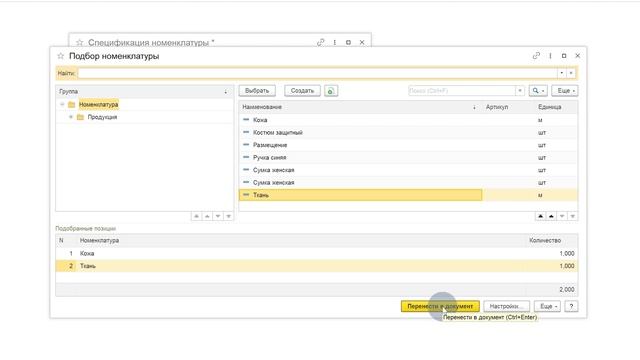
Task: Select Кожа row in Наименование list
Action: pyautogui.click(x=408, y=120)
